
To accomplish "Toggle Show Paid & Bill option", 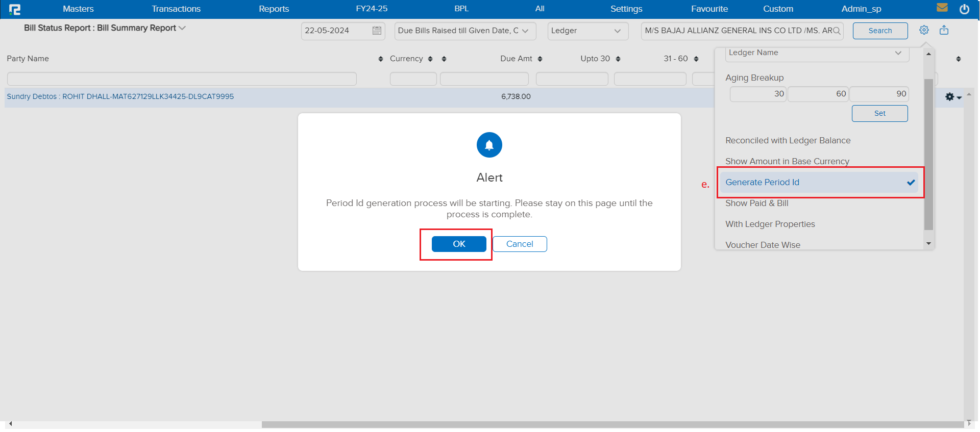I will click(756, 204).
